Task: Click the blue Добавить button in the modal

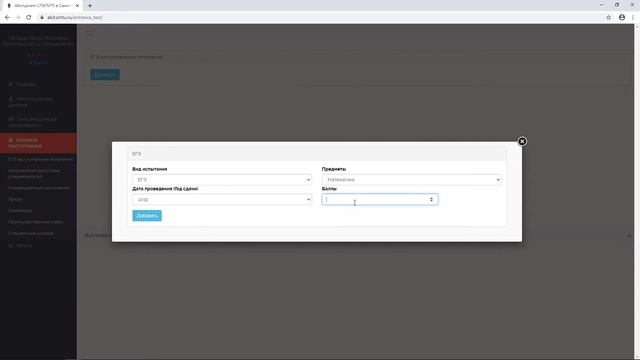Action: 147,216
